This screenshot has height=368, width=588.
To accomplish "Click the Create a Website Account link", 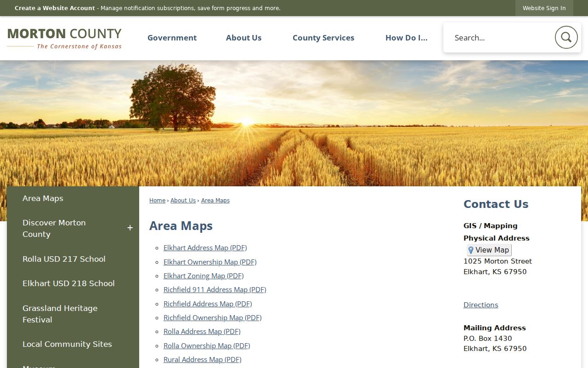I will (x=55, y=8).
